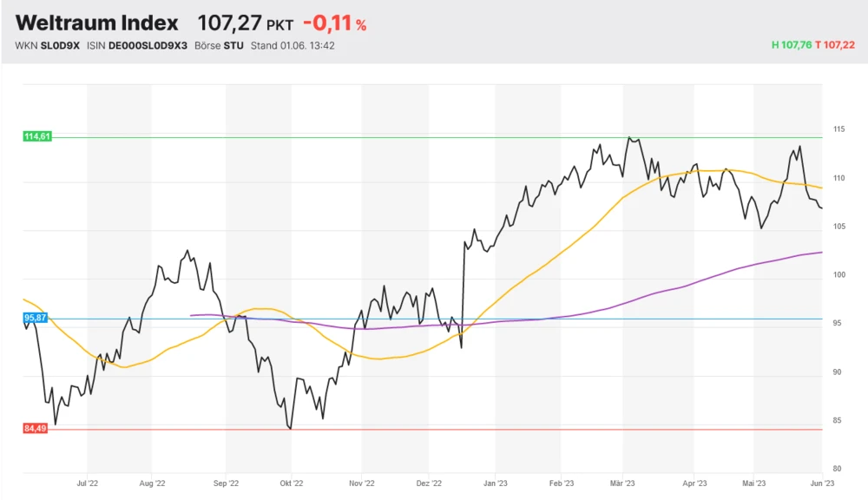
Task: Click the 115 price axis label
Action: pyautogui.click(x=838, y=129)
